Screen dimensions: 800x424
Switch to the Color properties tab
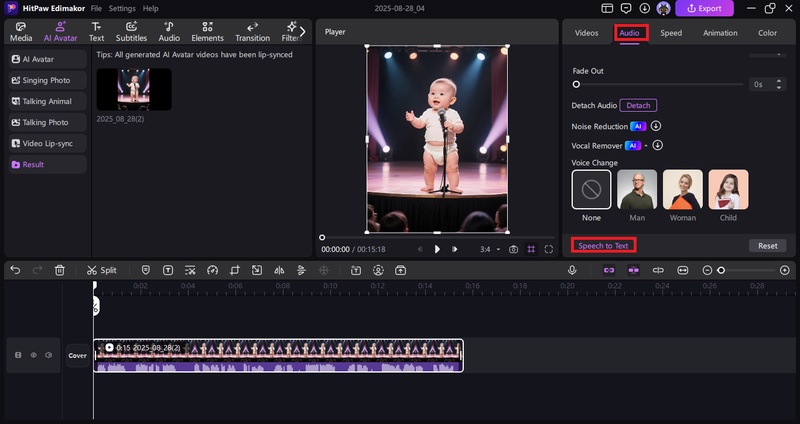coord(767,33)
